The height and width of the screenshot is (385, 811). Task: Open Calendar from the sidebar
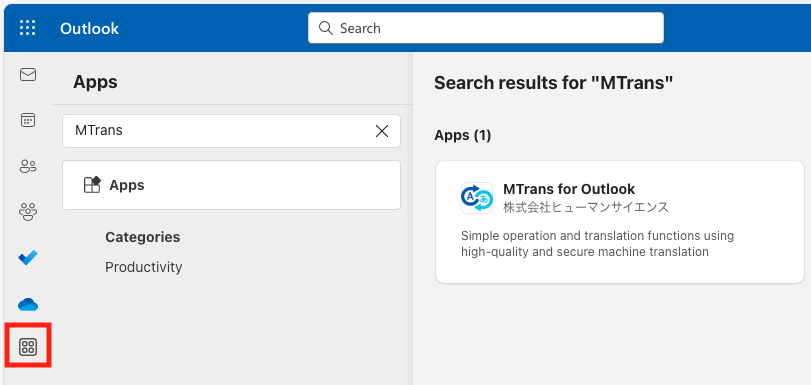click(x=28, y=121)
